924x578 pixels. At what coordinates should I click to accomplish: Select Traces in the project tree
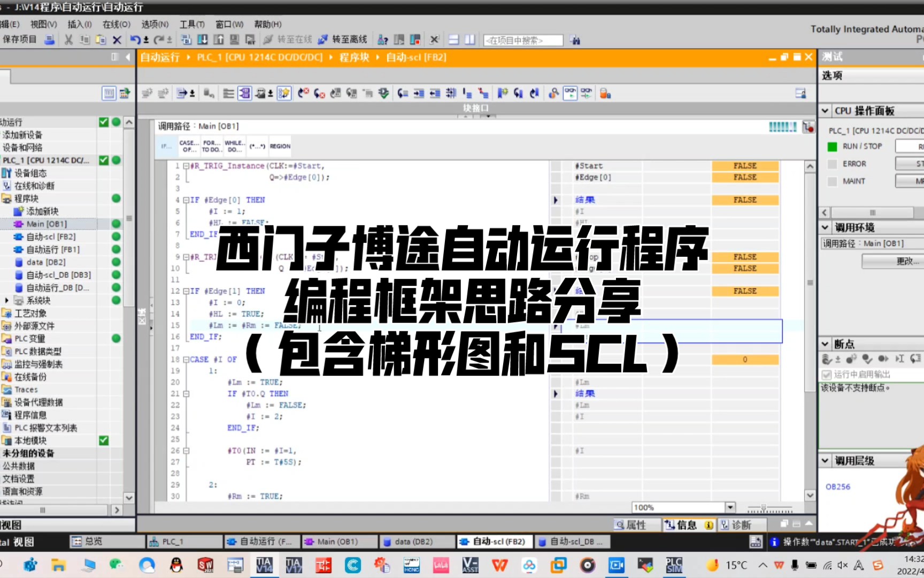tap(26, 390)
